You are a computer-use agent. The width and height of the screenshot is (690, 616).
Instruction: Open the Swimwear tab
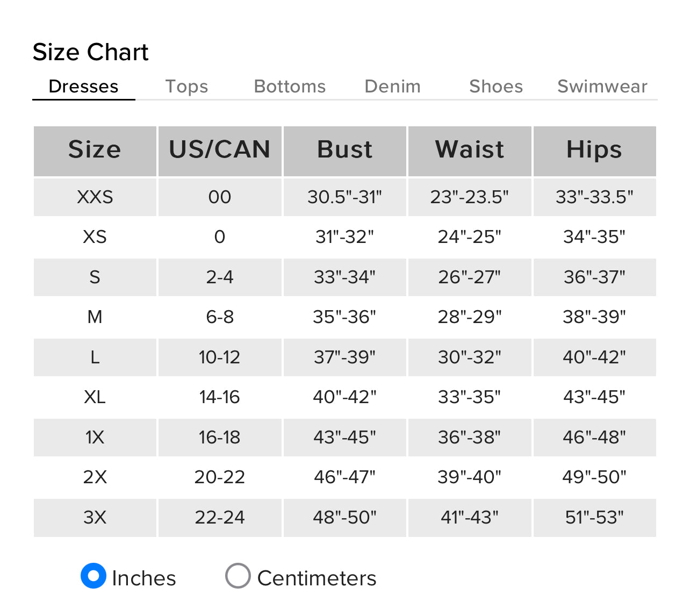tap(602, 87)
